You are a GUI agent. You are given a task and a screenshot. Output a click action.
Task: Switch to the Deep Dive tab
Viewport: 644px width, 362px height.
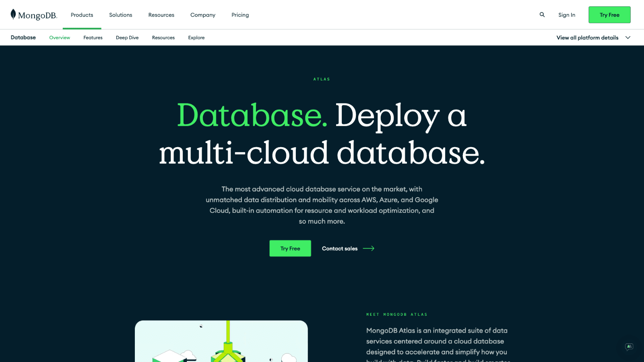pyautogui.click(x=127, y=37)
